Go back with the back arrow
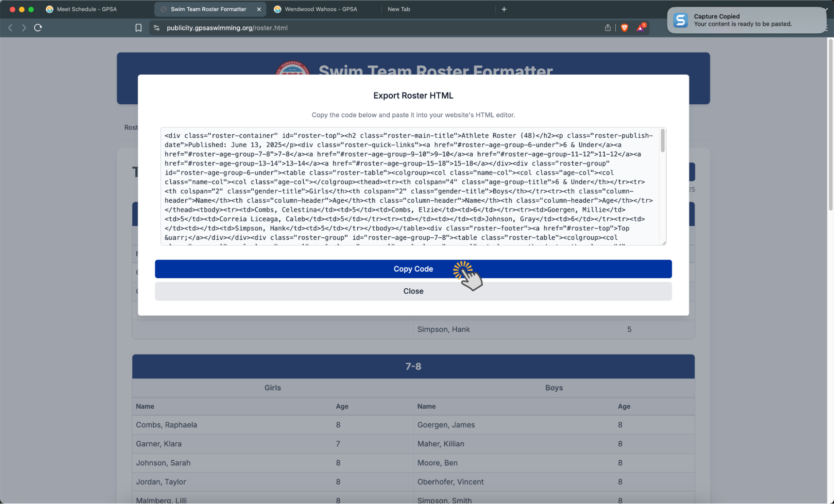This screenshot has width=834, height=504. tap(10, 28)
